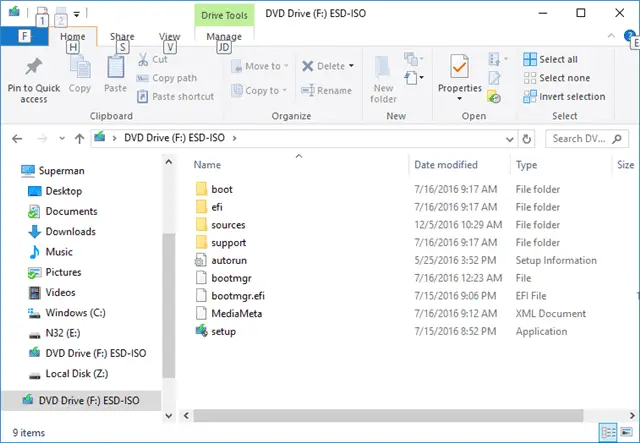Switch to the Home ribbon tab

[x=73, y=36]
